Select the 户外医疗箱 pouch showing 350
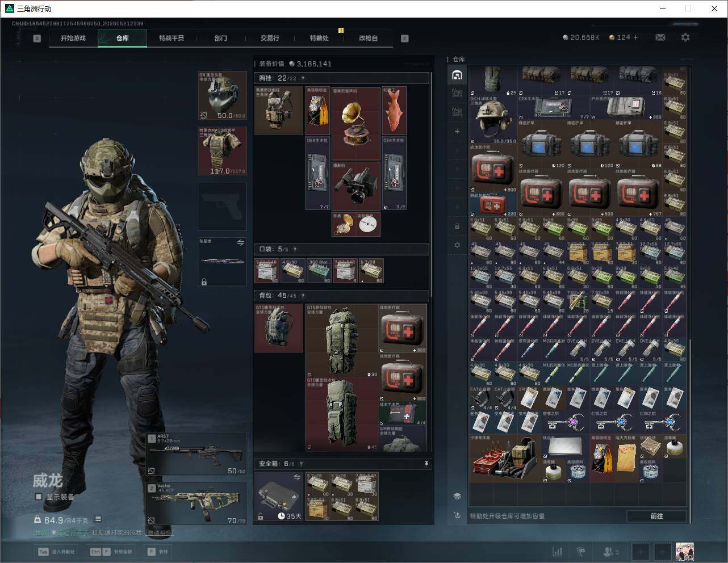The height and width of the screenshot is (563, 728). [x=626, y=107]
